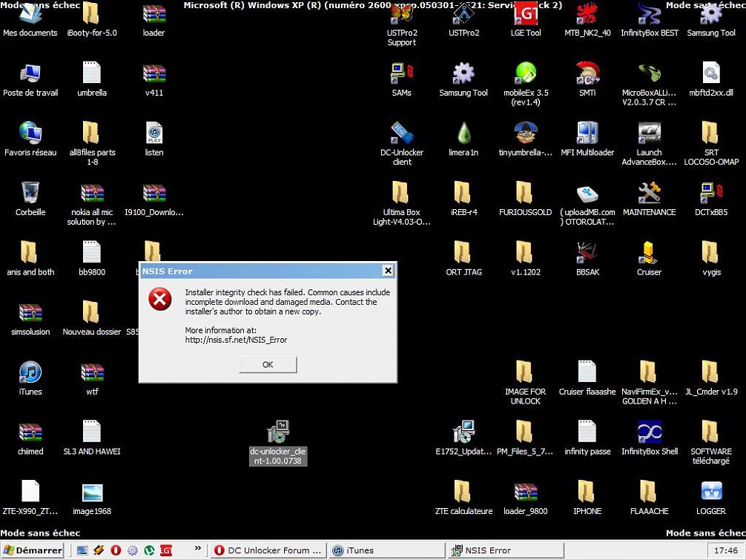Select dc-unlocker_client-1.00.0738 installer file

[278, 432]
